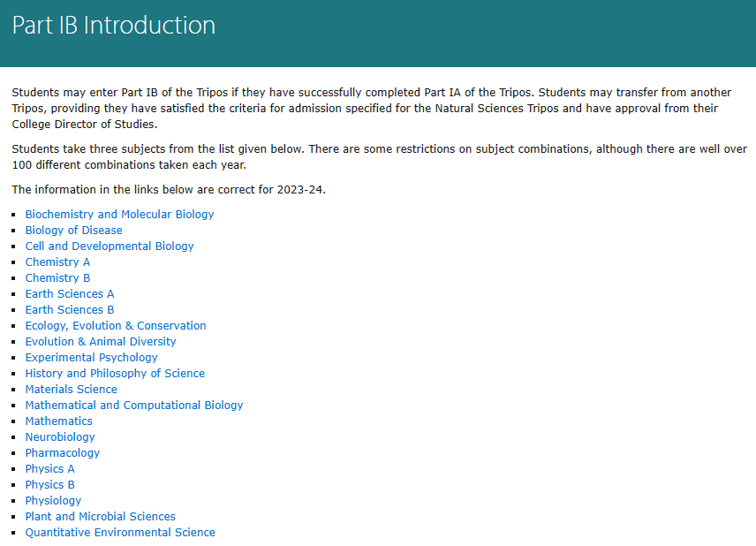Image resolution: width=756 pixels, height=546 pixels.
Task: Select the Physics A link
Action: click(49, 469)
